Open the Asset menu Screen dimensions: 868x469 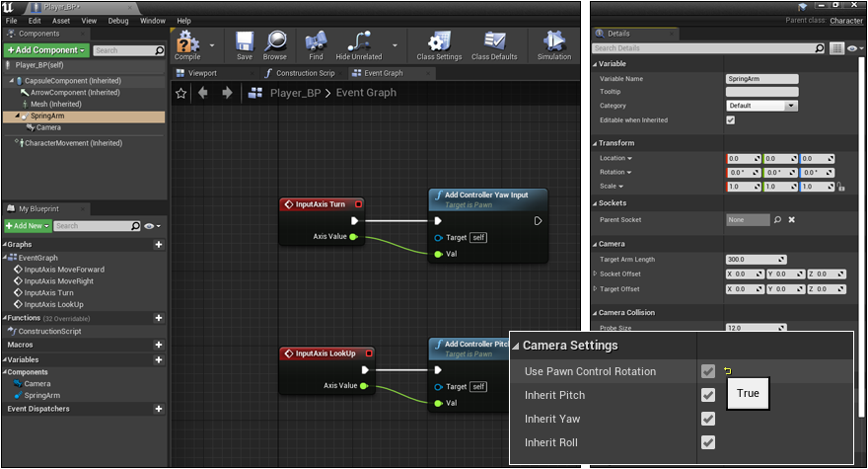coord(61,21)
